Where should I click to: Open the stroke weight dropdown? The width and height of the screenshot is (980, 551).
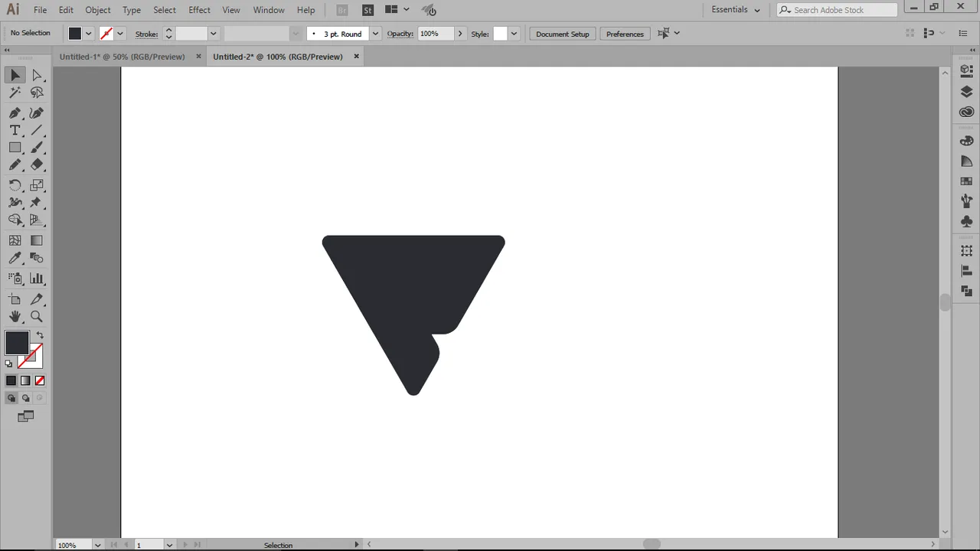pos(214,34)
